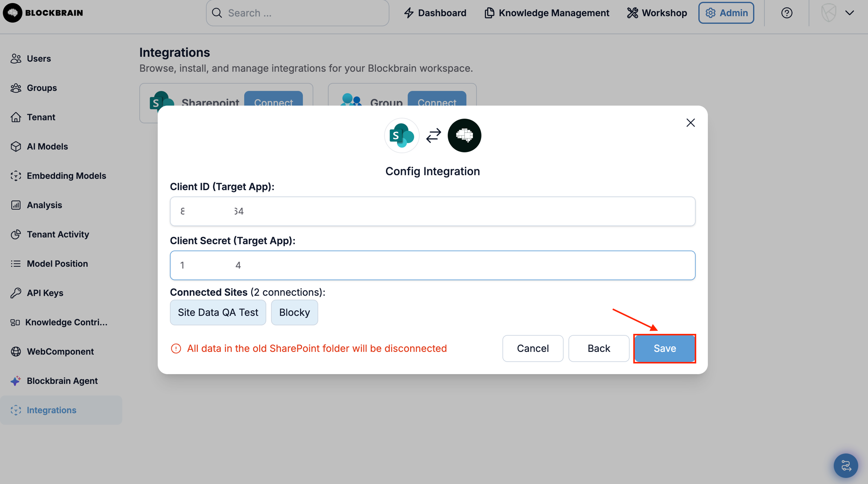
Task: Click the Tenant home icon
Action: click(x=16, y=117)
